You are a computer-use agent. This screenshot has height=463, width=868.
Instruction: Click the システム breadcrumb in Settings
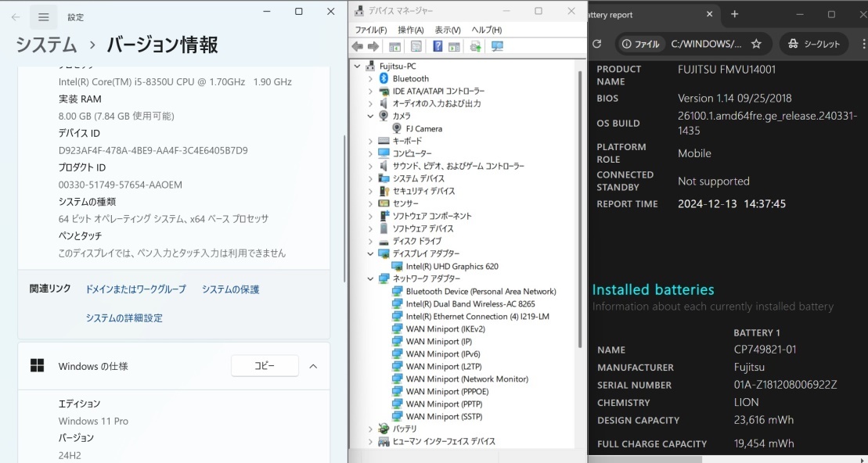(x=46, y=45)
